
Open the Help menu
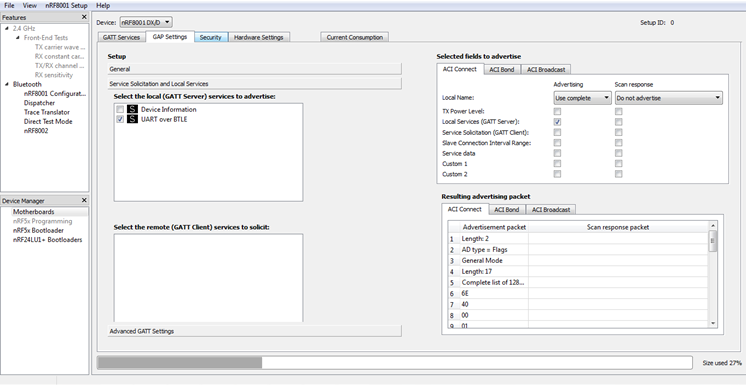tap(103, 6)
